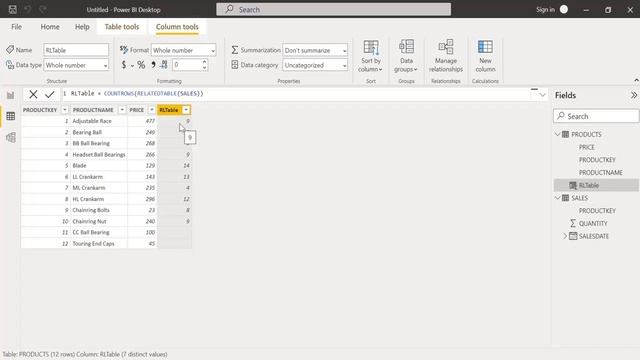Viewport: 640px width, 360px height.
Task: Select the PRICE field in Fields pane
Action: click(x=587, y=147)
